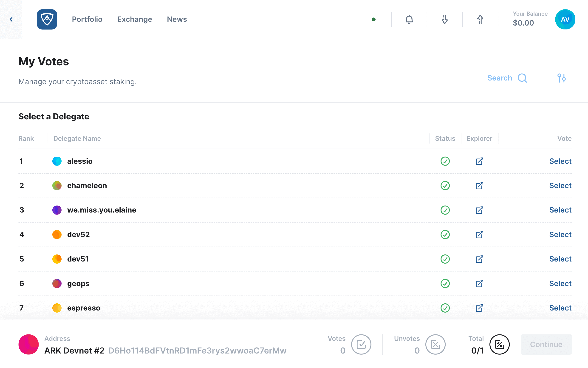Select the dev51 delegate
588x368 pixels.
coord(560,259)
